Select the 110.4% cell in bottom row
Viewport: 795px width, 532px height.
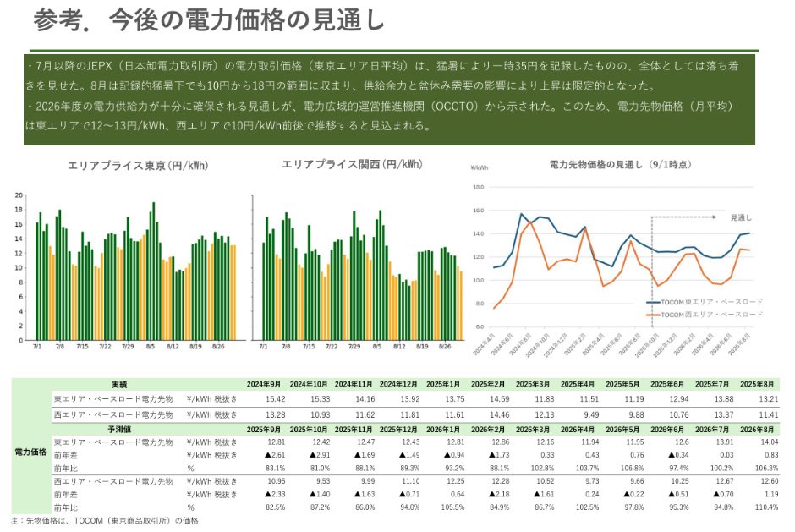764,506
